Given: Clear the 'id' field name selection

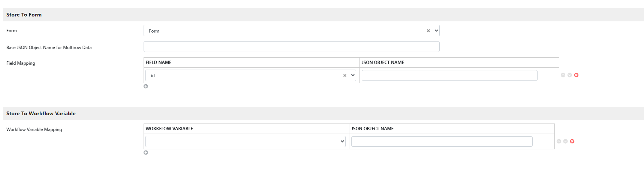Looking at the screenshot, I should [344, 76].
